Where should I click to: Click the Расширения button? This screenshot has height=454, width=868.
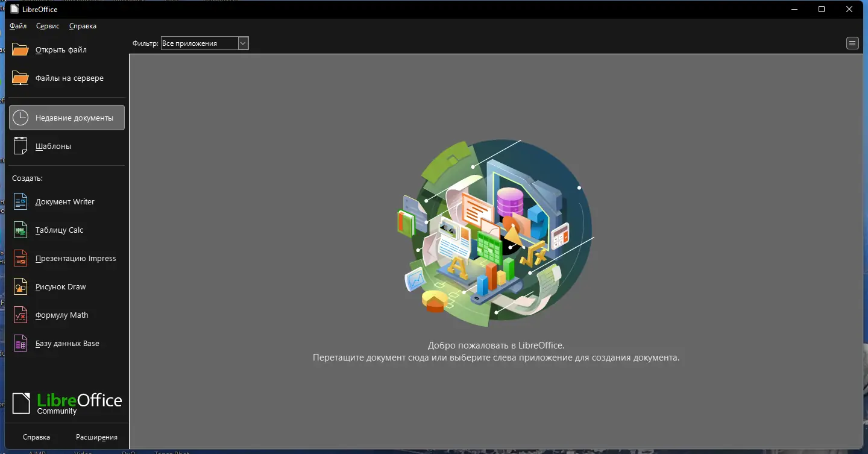(96, 437)
